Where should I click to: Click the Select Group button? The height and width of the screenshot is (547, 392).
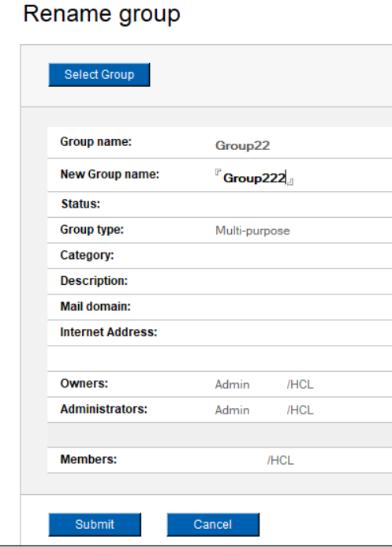point(99,75)
